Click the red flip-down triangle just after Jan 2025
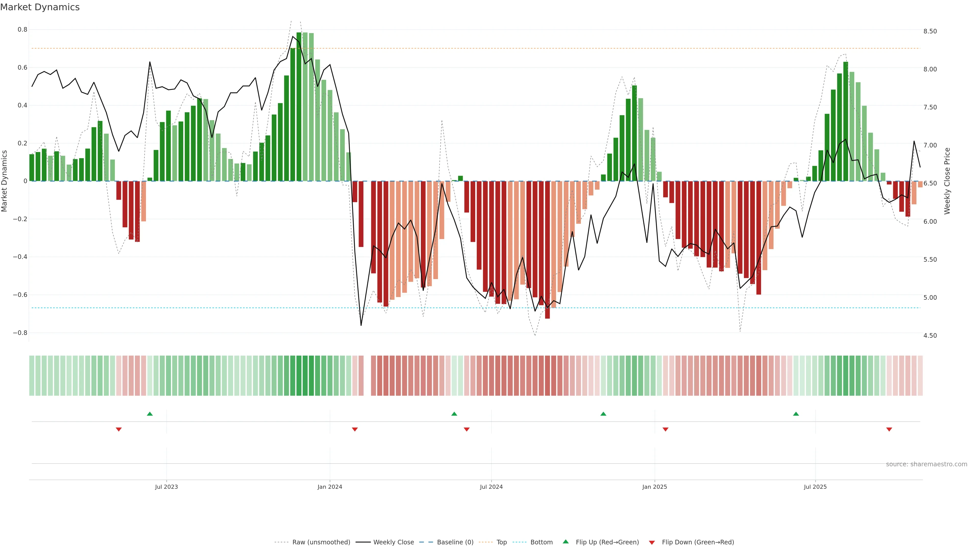The width and height of the screenshot is (980, 551). click(665, 429)
